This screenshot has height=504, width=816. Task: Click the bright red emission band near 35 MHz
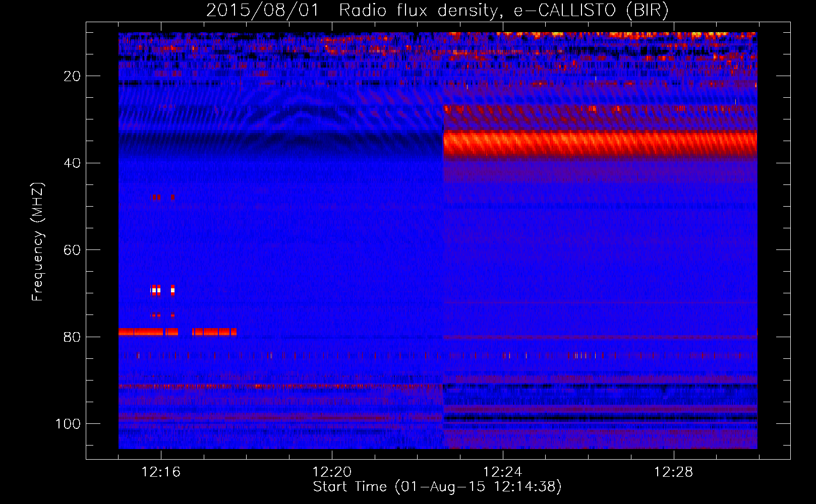click(x=600, y=144)
